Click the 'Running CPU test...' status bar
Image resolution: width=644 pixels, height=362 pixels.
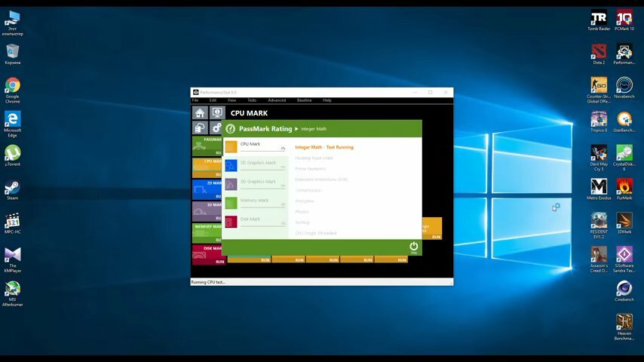pyautogui.click(x=322, y=282)
